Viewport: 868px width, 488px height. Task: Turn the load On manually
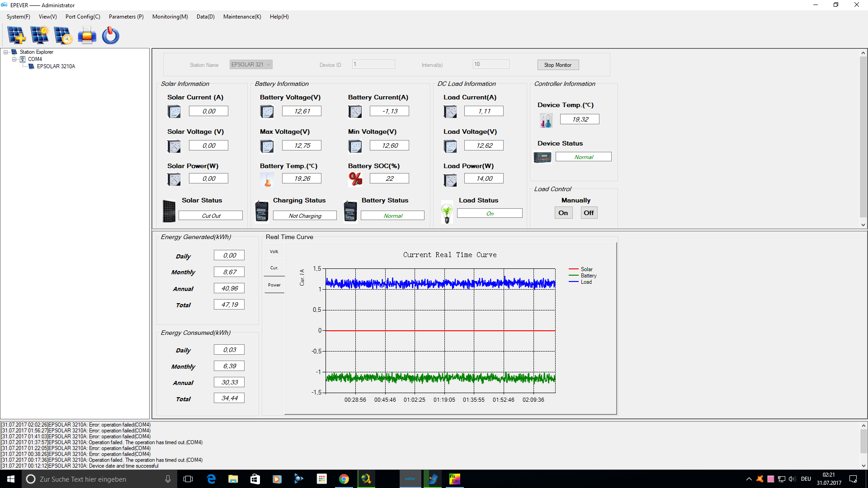(563, 213)
